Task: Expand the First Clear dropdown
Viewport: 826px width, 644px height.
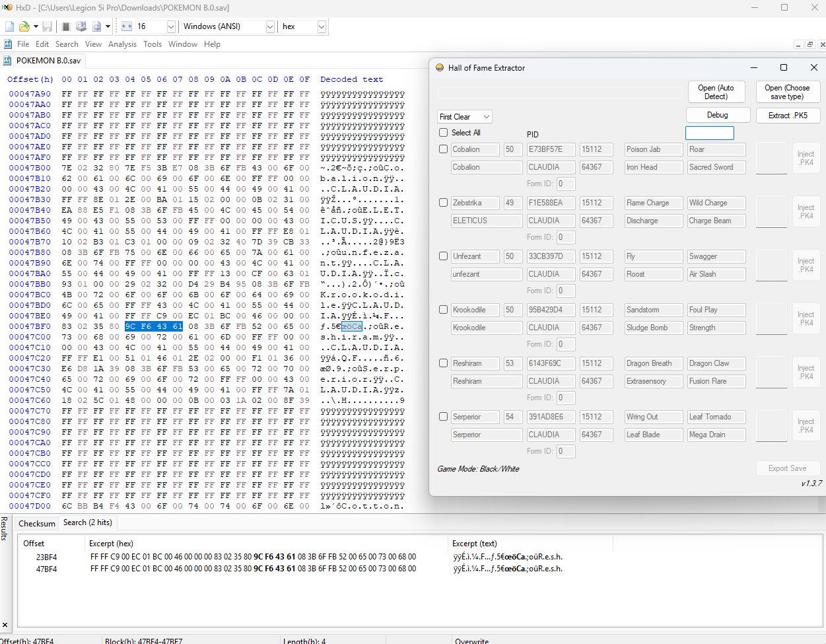Action: coord(465,117)
